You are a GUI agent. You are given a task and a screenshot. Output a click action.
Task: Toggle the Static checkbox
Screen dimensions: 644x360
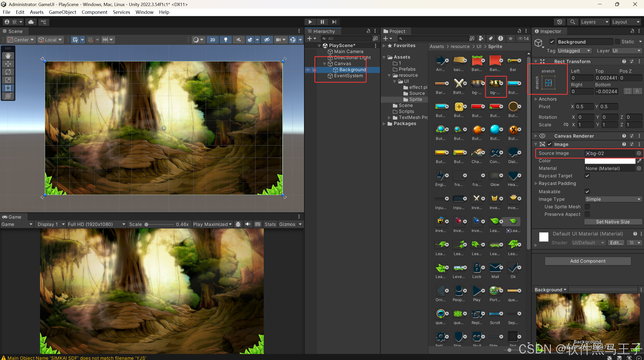(617, 42)
